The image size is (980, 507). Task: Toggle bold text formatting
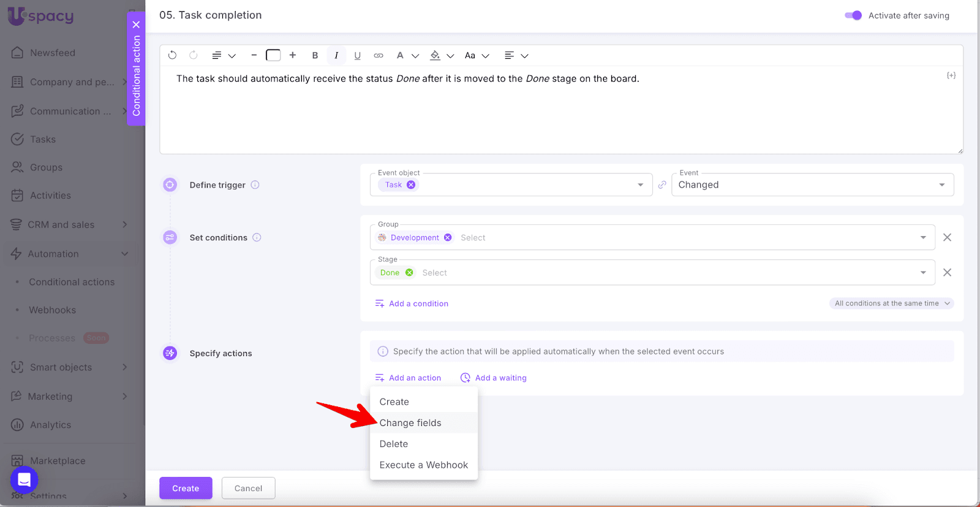coord(315,55)
